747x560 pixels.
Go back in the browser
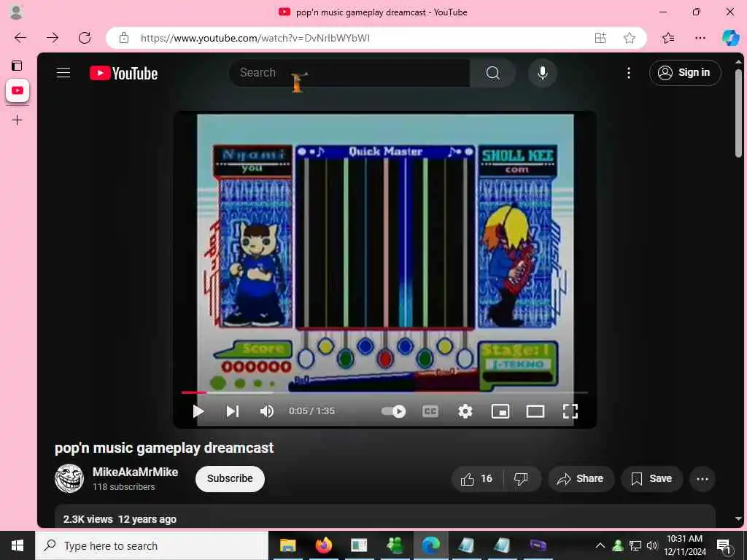pos(20,38)
